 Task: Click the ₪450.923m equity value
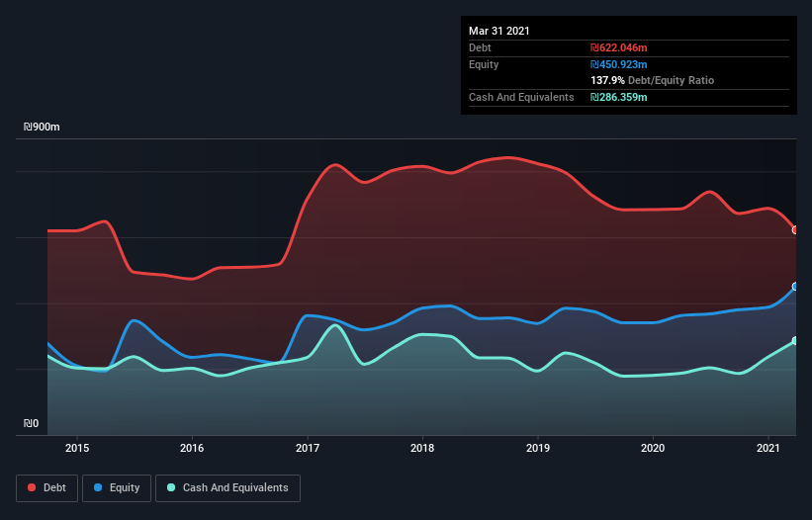(619, 64)
